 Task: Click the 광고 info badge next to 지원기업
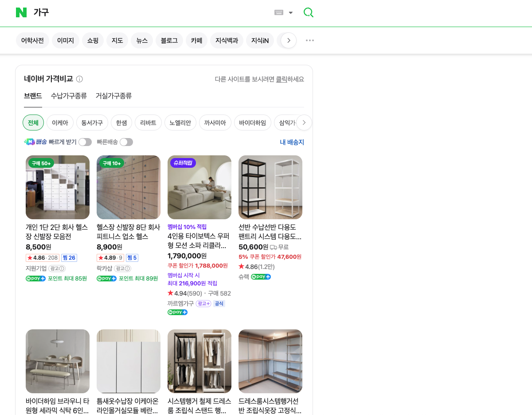(x=57, y=269)
